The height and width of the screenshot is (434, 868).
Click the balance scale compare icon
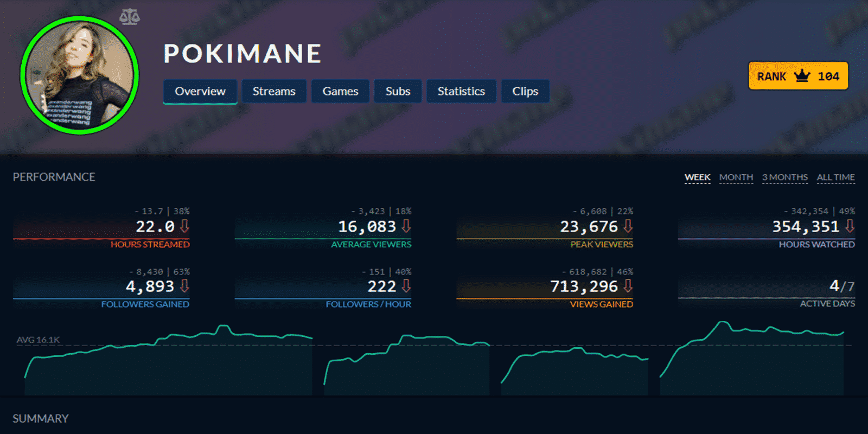click(130, 17)
